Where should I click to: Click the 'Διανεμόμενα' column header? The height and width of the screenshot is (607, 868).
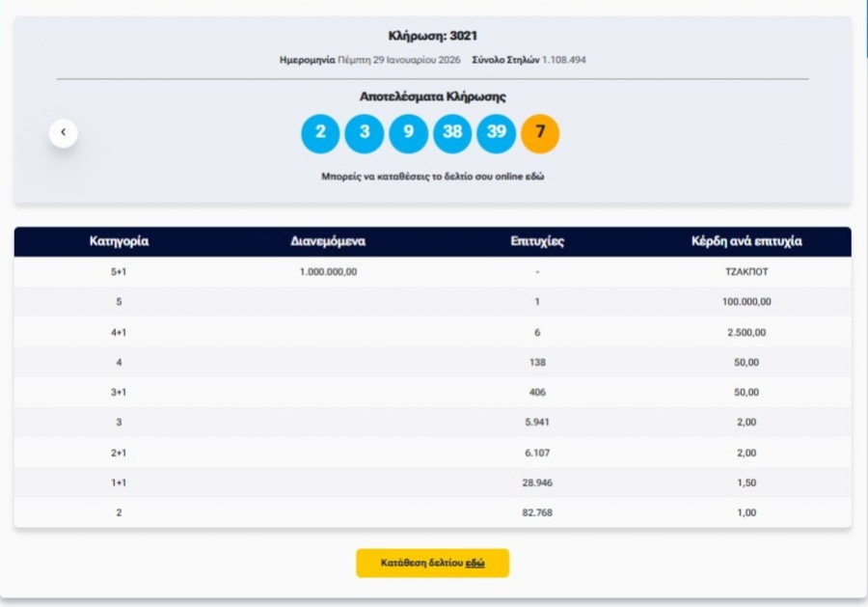tap(328, 241)
